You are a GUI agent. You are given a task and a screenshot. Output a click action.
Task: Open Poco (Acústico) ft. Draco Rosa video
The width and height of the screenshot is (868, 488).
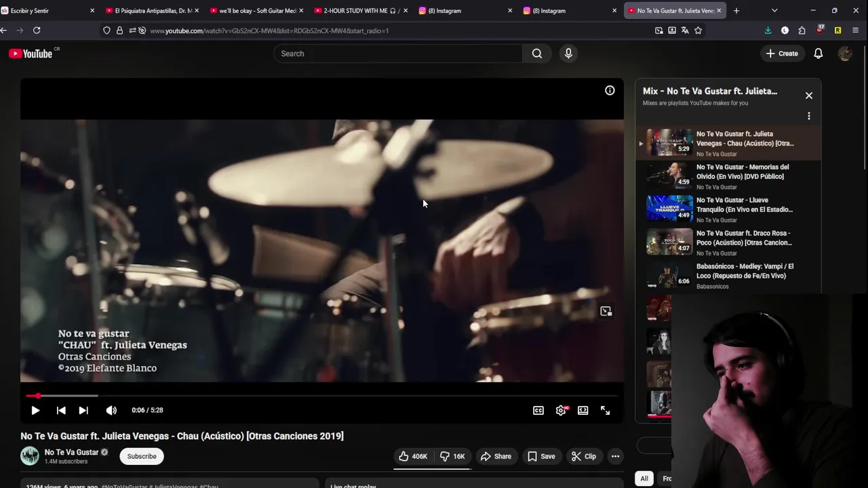tap(728, 243)
